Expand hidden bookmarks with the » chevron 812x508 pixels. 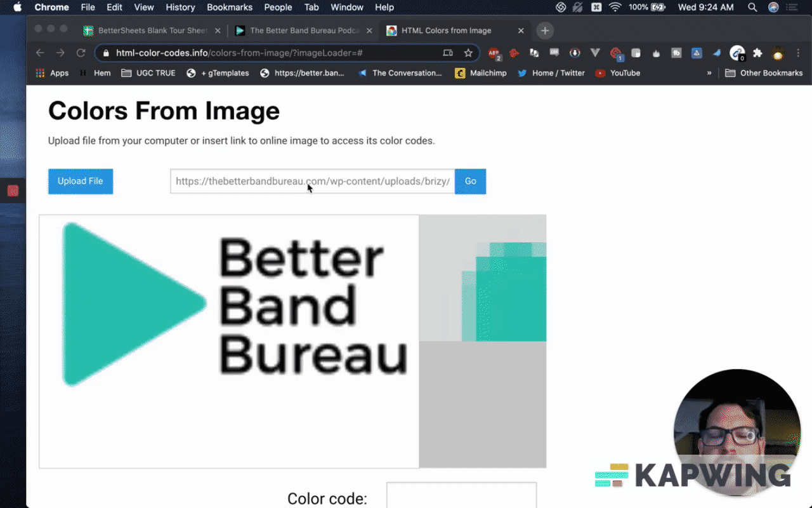[x=709, y=73]
